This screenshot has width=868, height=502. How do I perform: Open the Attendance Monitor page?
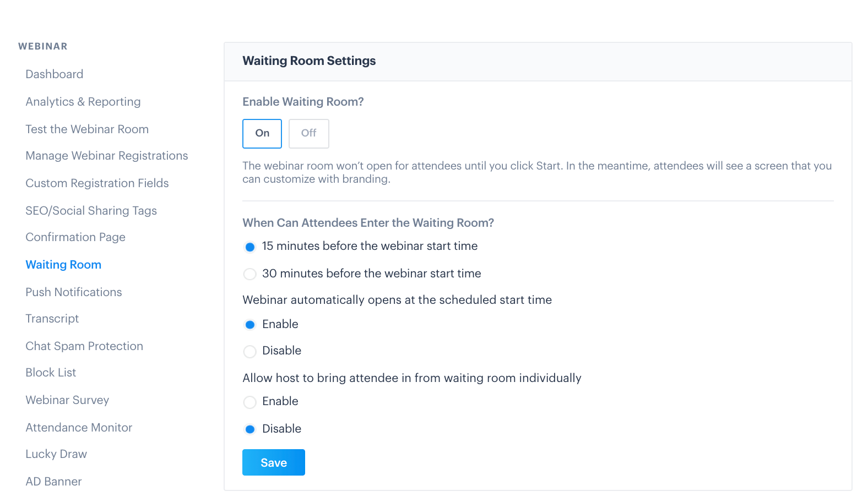click(x=79, y=428)
